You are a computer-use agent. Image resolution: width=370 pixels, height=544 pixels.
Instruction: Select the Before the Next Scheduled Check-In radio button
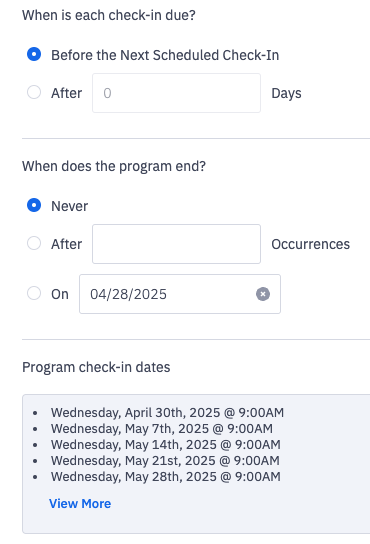point(34,54)
